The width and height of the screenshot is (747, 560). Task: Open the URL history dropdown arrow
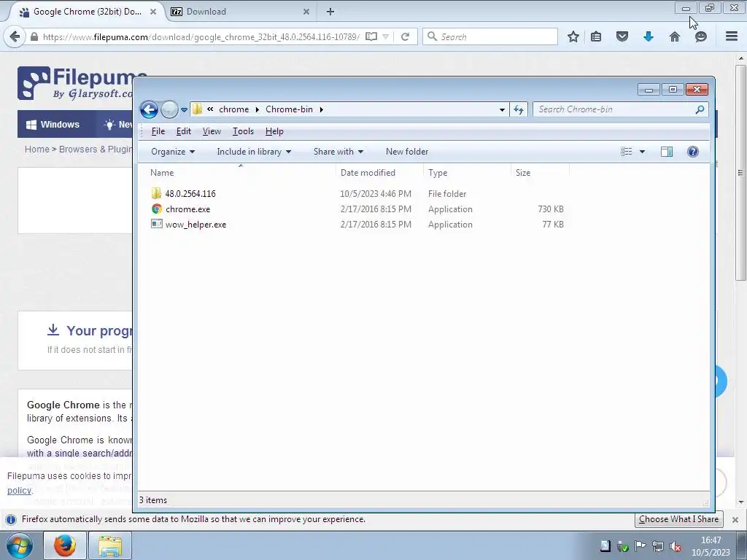(386, 36)
